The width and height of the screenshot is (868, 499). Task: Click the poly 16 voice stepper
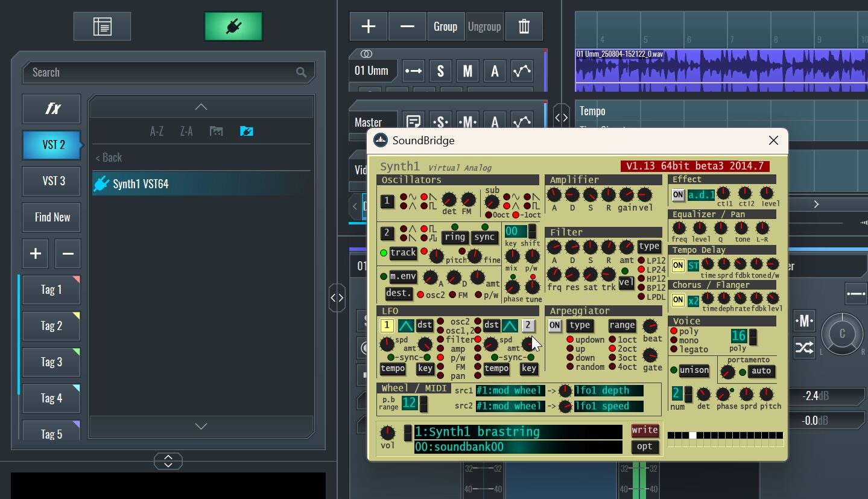(x=752, y=336)
